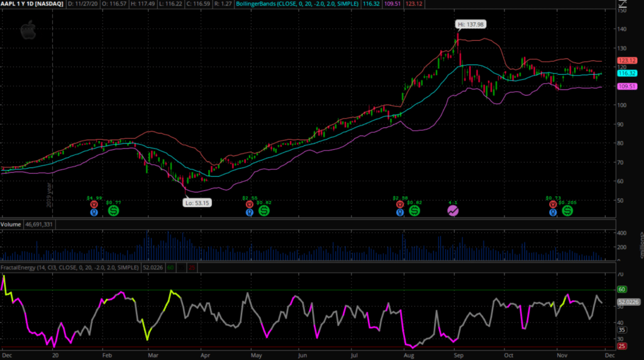Image resolution: width=644 pixels, height=360 pixels.
Task: Click the green dividend icon labeled $0.205
Action: tap(567, 211)
